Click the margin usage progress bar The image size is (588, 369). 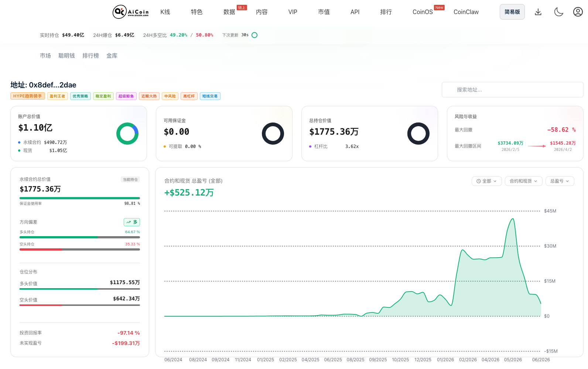click(80, 198)
